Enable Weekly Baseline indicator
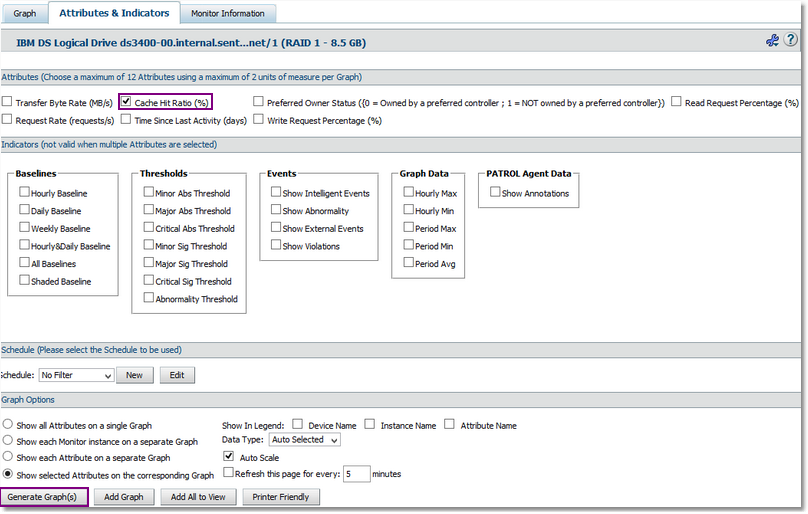Viewport: 808px width, 514px height. tap(24, 227)
